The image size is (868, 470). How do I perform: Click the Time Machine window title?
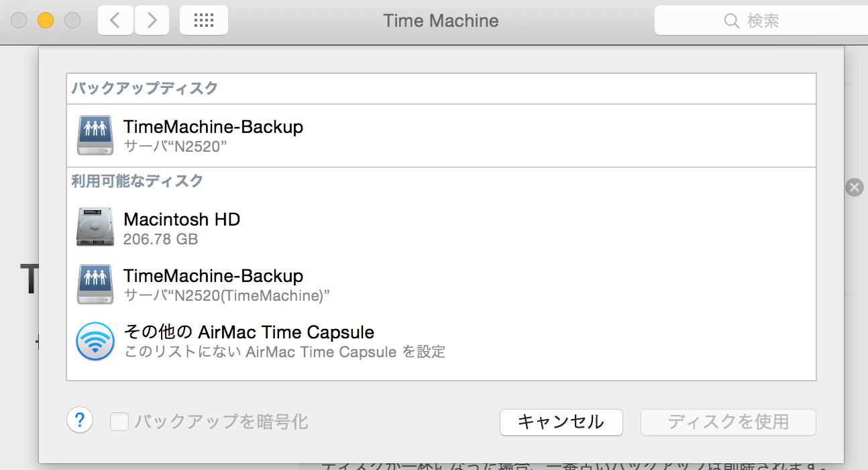tap(441, 20)
